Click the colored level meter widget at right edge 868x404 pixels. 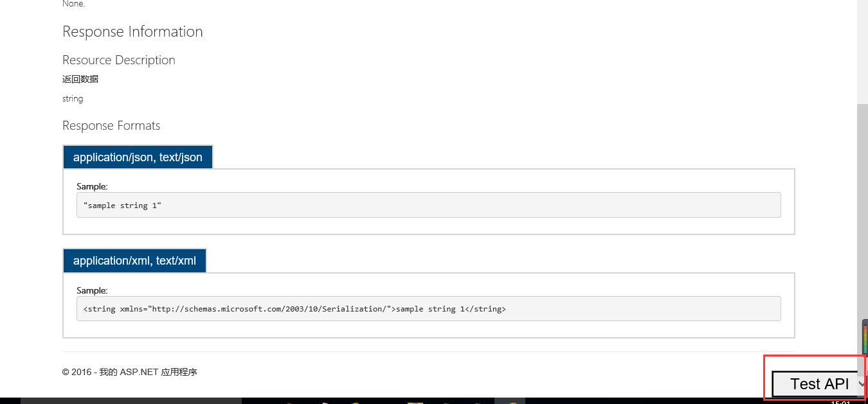click(x=865, y=337)
